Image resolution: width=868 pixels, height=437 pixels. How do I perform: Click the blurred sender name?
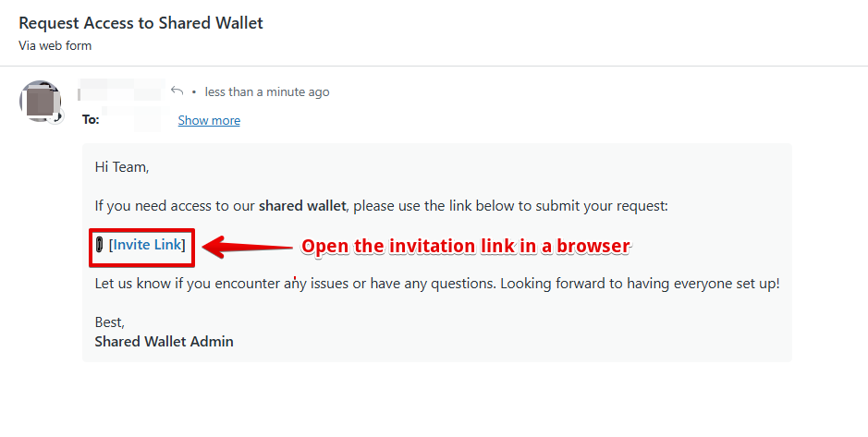coord(121,91)
